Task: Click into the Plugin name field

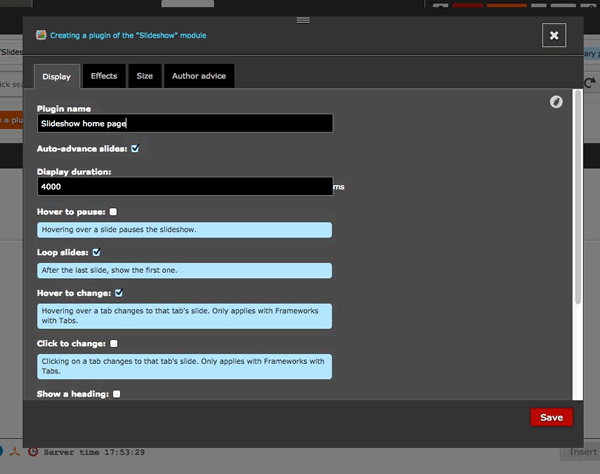Action: [185, 123]
